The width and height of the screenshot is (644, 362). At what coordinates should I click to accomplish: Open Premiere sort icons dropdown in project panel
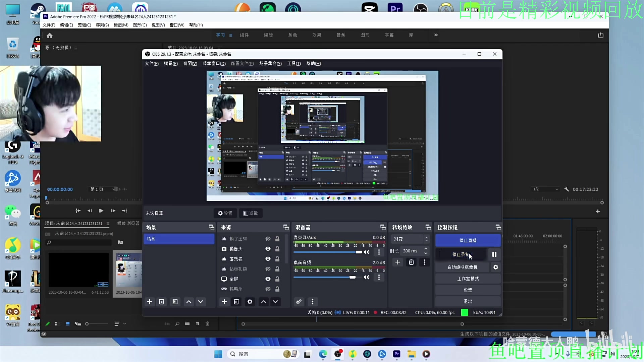(x=119, y=324)
